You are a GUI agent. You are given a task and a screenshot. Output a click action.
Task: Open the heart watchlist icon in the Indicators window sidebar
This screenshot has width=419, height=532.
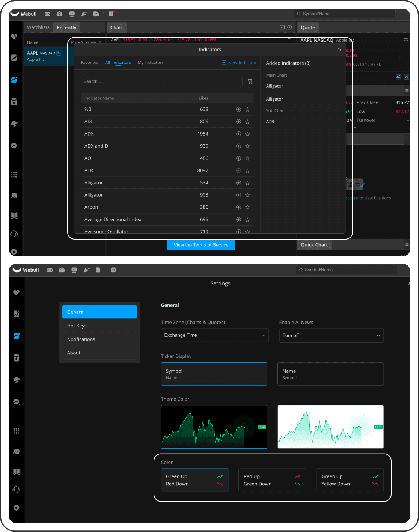pos(14,36)
